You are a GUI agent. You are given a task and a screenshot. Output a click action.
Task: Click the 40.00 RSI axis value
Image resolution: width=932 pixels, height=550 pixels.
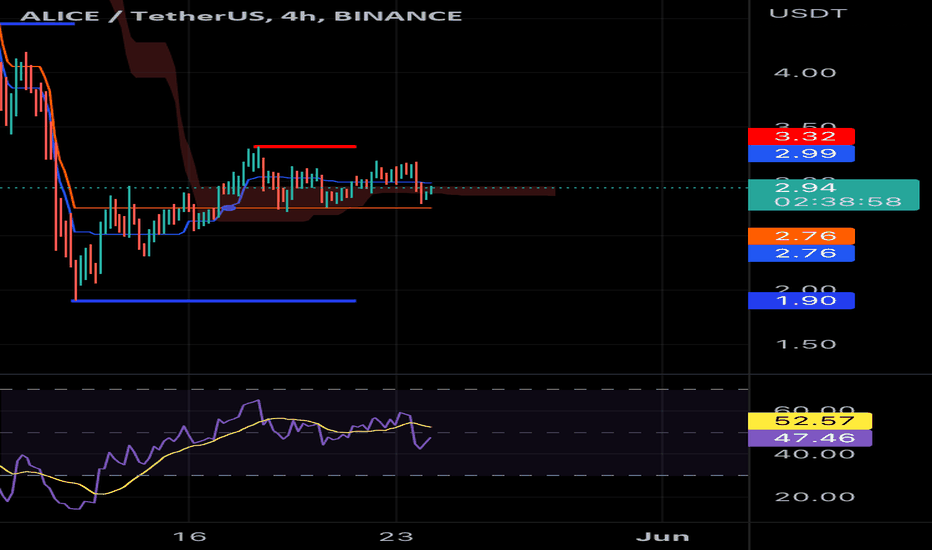click(814, 454)
